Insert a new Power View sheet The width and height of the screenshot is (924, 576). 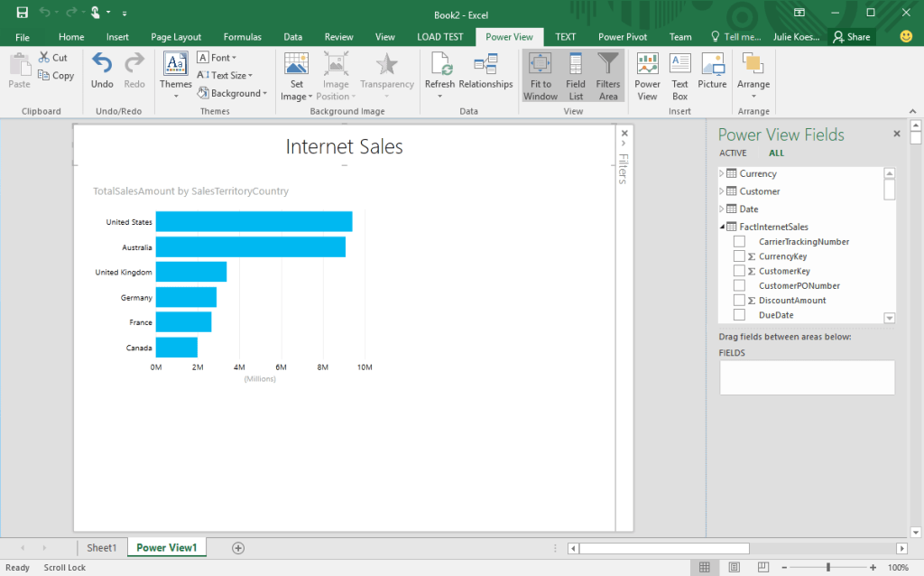coord(647,76)
